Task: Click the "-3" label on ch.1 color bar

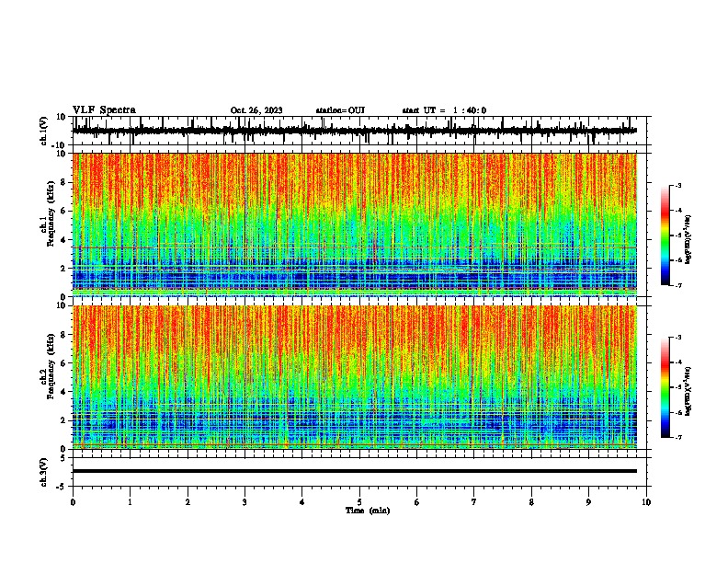Action: pos(678,186)
